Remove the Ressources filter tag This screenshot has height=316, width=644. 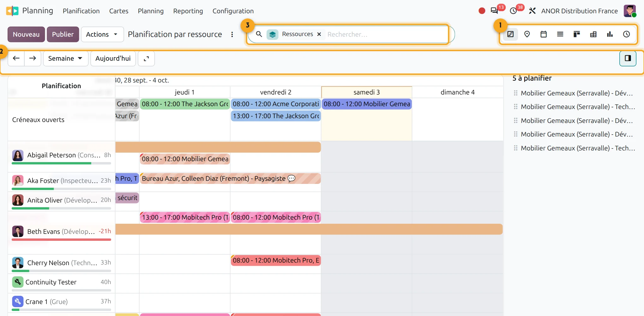319,34
